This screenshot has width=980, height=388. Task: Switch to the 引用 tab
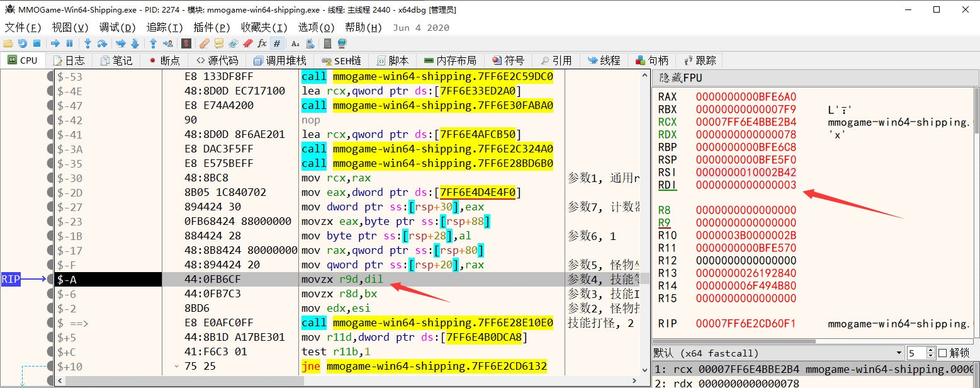tap(556, 60)
